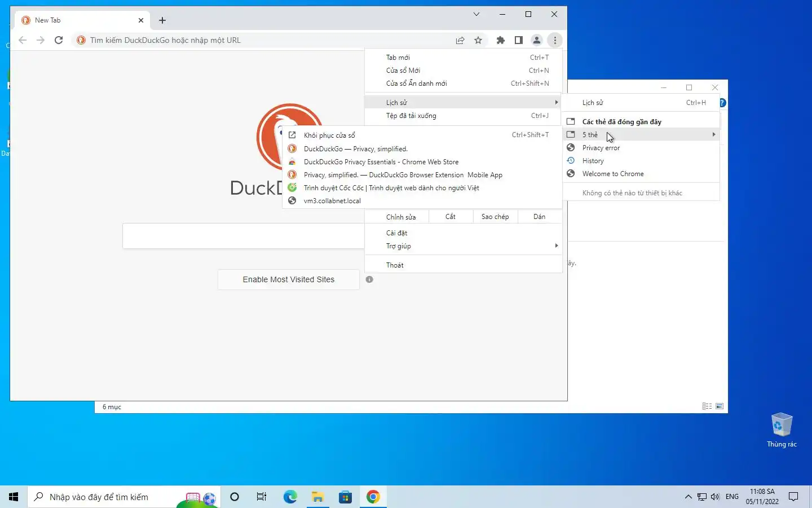
Task: Click the Chrome Web Store favicon in submenu
Action: tap(292, 161)
